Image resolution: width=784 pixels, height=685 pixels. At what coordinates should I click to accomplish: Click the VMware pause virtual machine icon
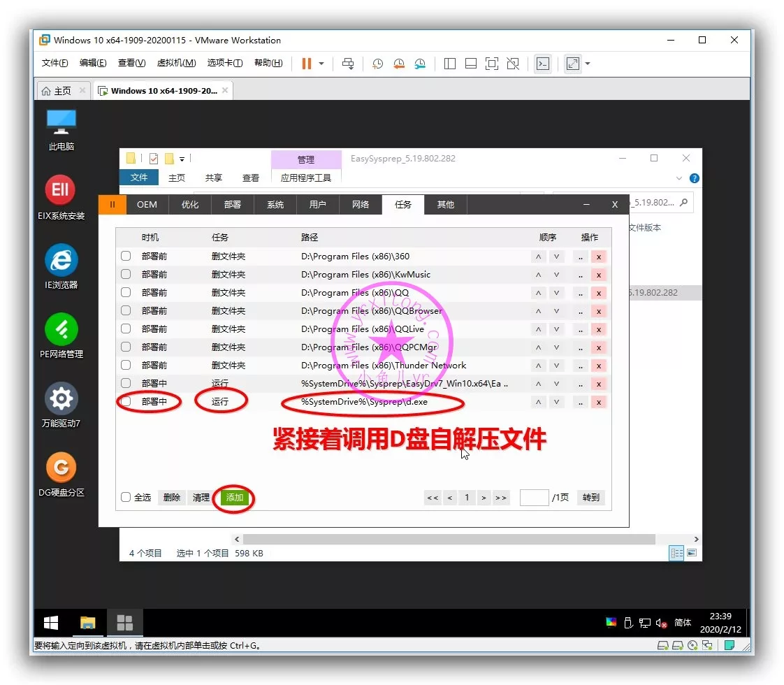click(306, 64)
